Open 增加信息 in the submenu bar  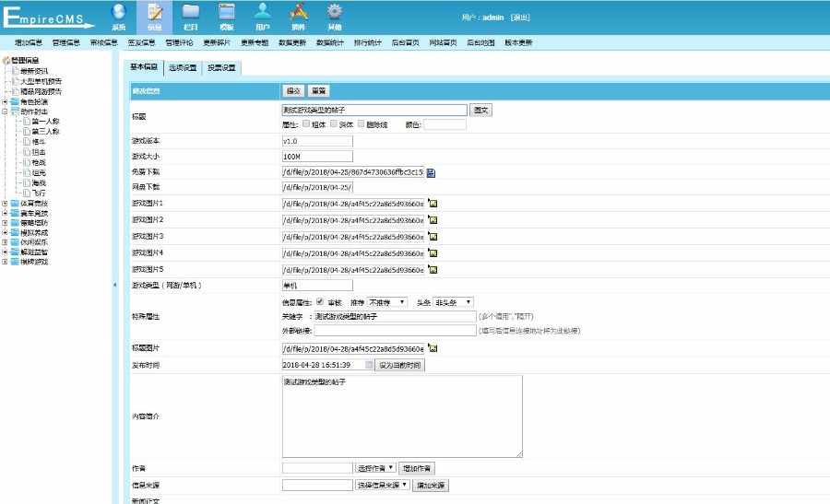[x=29, y=42]
